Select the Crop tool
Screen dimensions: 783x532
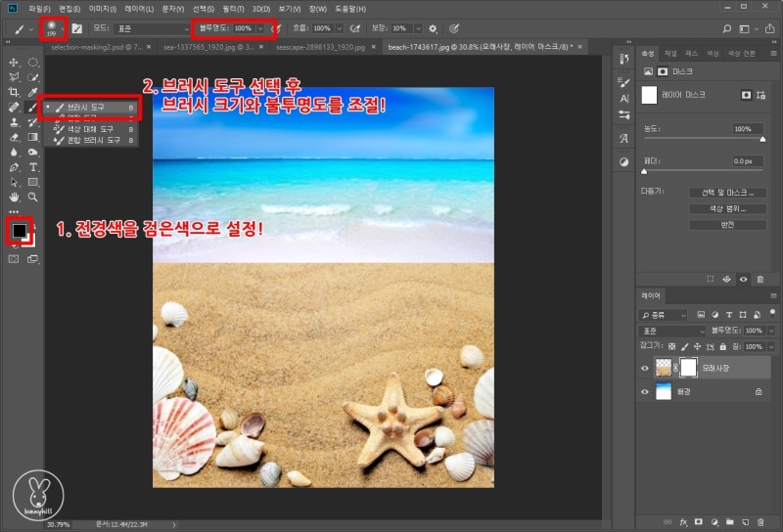pyautogui.click(x=14, y=91)
